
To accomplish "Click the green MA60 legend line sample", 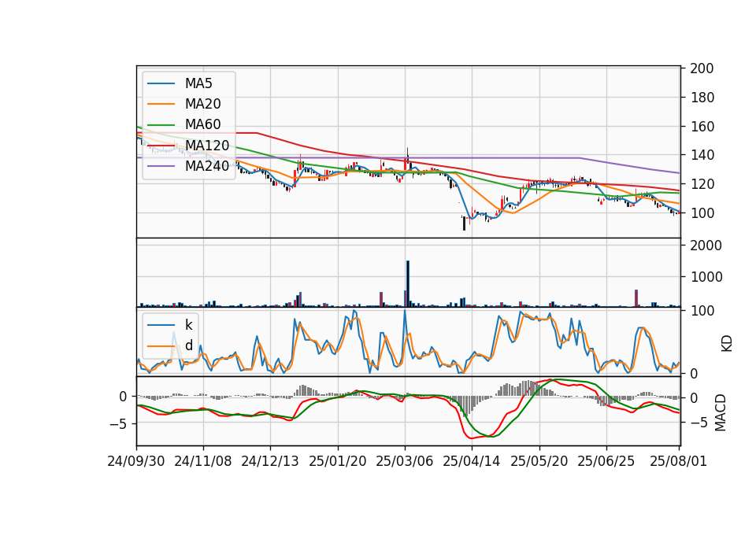I will tap(161, 125).
